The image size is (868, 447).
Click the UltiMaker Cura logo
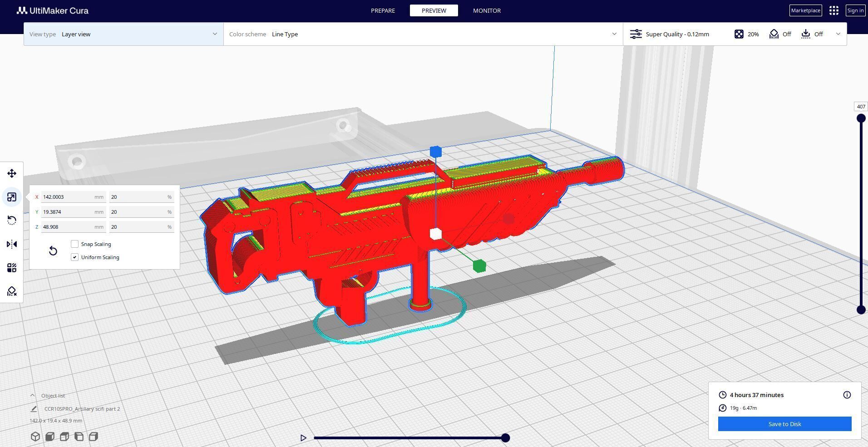53,10
